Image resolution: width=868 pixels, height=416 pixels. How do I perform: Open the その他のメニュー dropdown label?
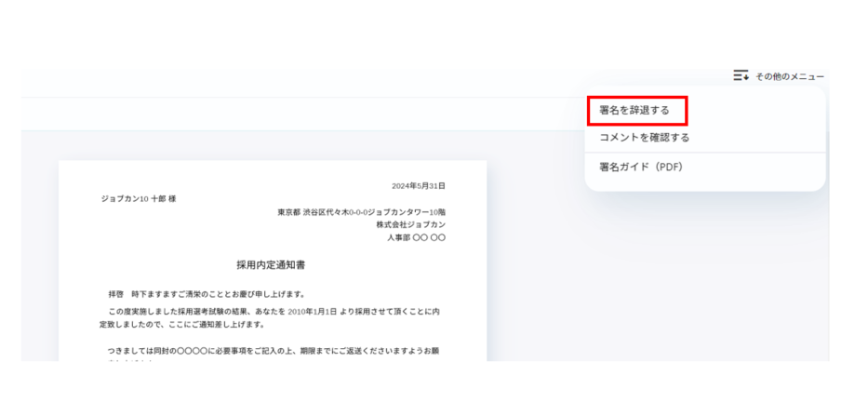point(789,76)
